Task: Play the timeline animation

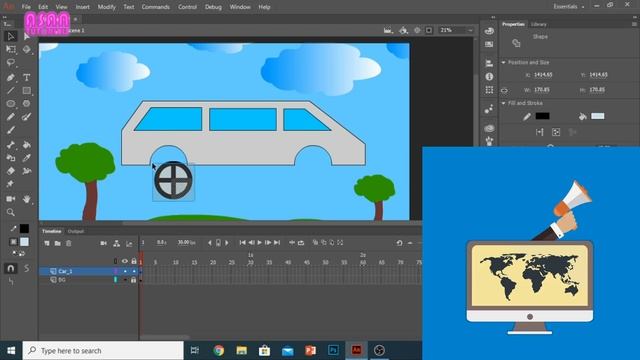Action: point(259,243)
